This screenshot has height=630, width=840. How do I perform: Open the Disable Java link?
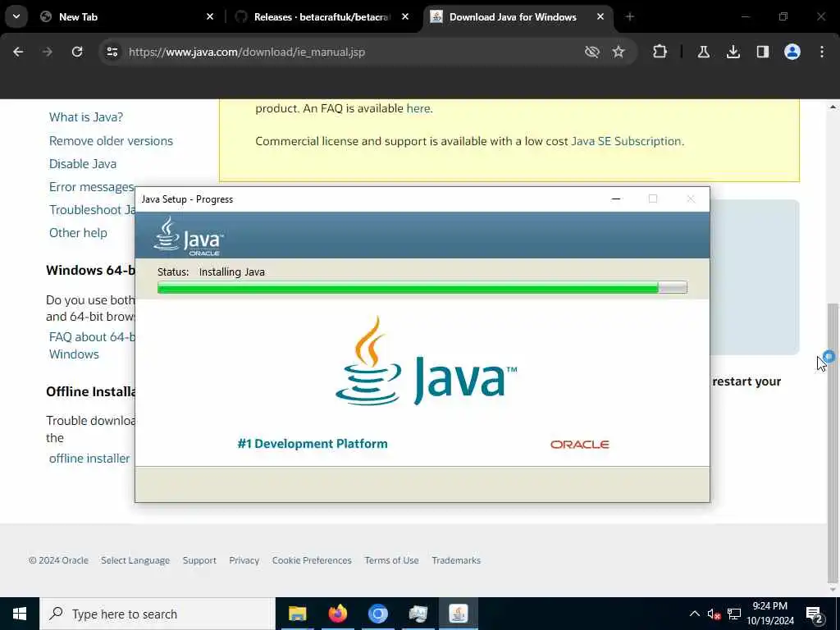(x=83, y=164)
